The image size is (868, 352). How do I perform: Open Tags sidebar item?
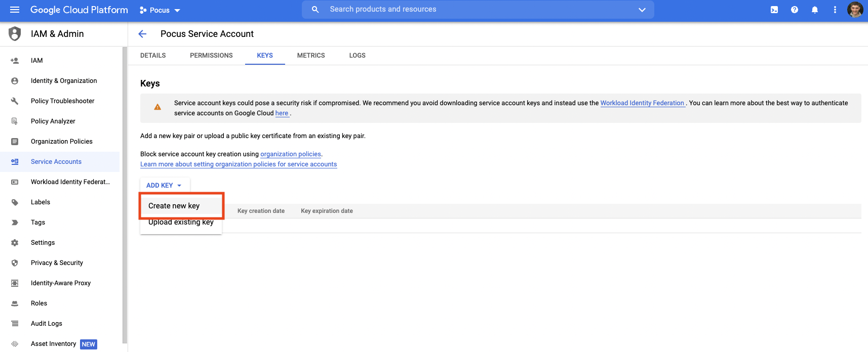[x=60, y=223]
